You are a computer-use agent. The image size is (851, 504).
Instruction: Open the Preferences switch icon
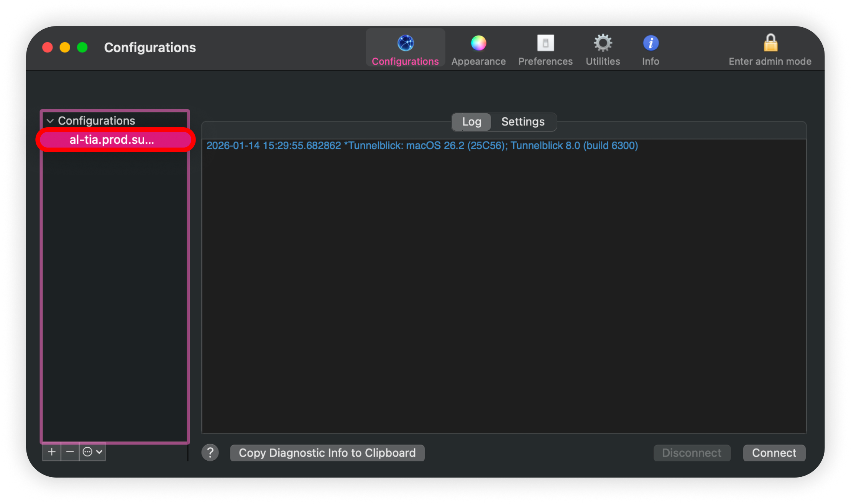tap(545, 43)
